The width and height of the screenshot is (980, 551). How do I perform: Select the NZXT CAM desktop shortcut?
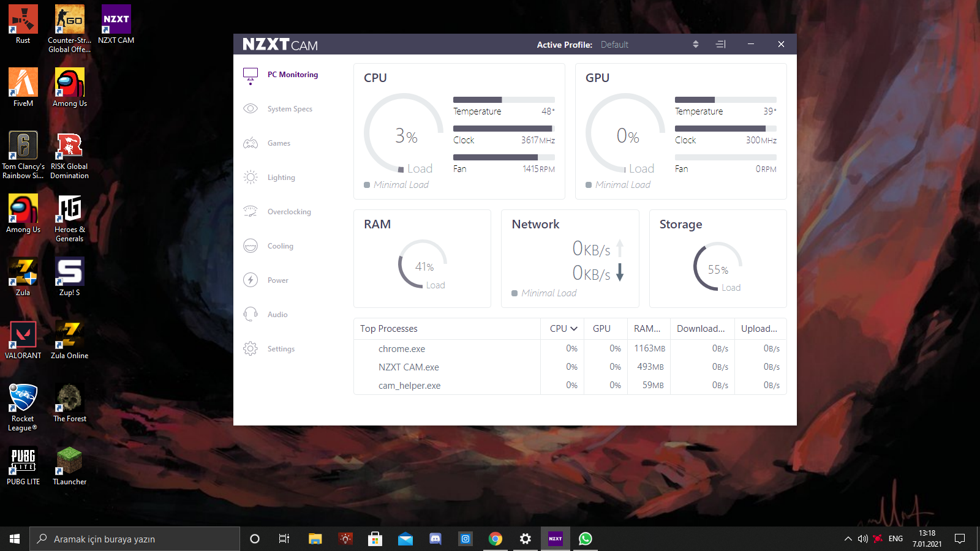point(116,25)
